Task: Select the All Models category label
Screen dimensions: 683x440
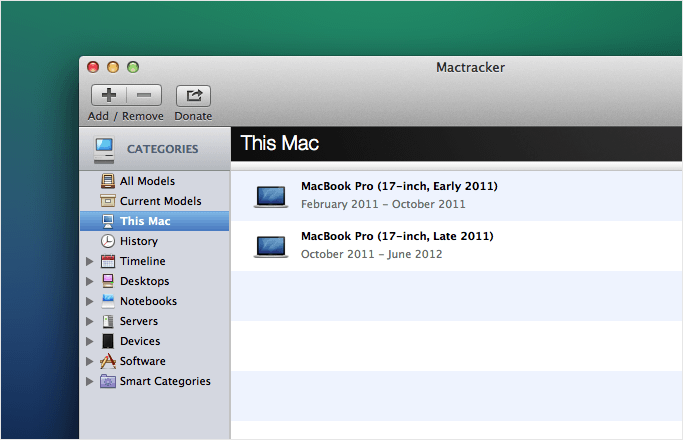Action: pos(147,181)
